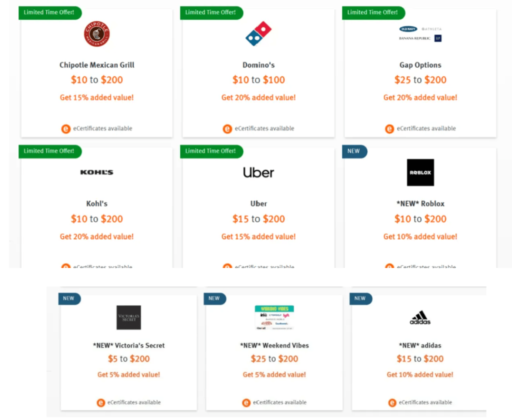
Task: Click adidas eCertificates available icon
Action: click(393, 402)
